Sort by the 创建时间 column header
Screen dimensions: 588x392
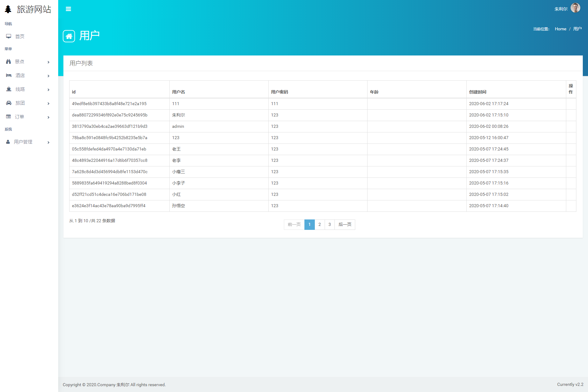click(477, 92)
